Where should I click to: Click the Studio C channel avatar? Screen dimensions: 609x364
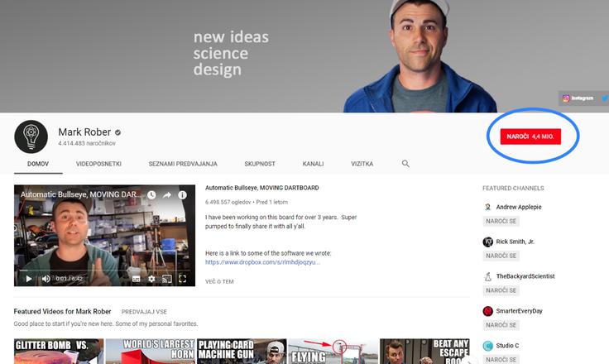click(488, 345)
